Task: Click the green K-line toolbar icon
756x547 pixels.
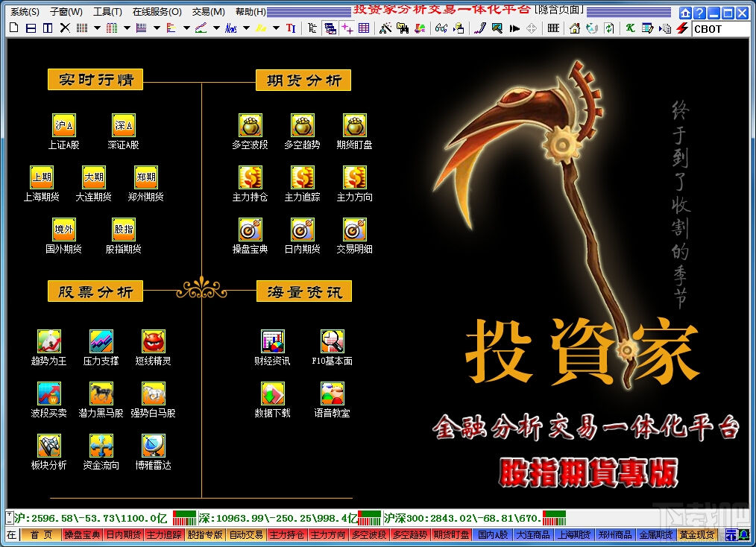Action: point(630,28)
